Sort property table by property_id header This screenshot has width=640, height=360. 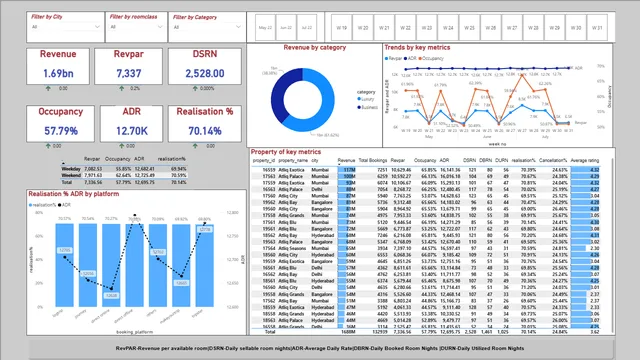tap(264, 160)
